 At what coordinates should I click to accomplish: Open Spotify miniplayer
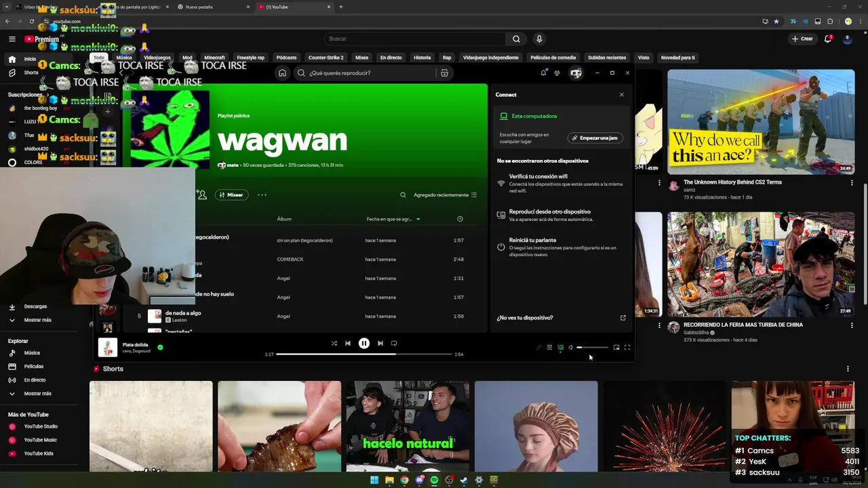click(x=616, y=348)
